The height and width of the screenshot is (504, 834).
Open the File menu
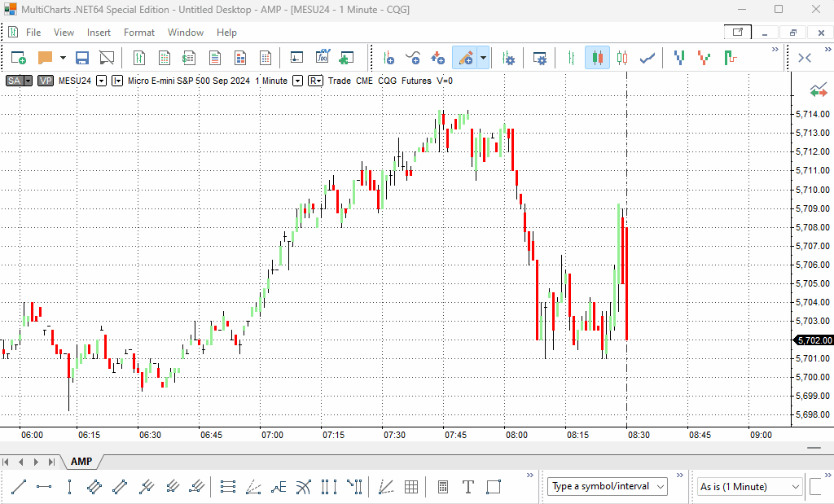pyautogui.click(x=33, y=33)
